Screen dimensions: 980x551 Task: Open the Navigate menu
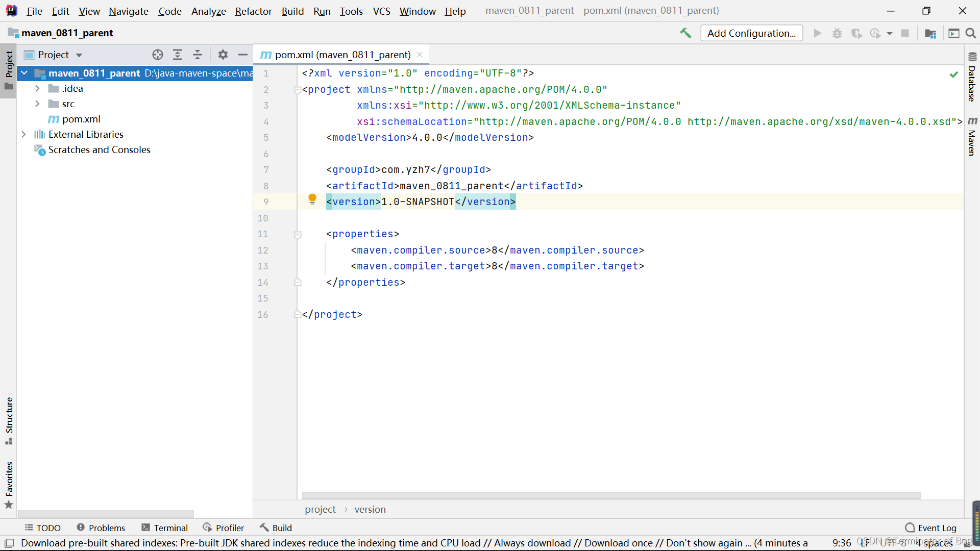point(128,11)
